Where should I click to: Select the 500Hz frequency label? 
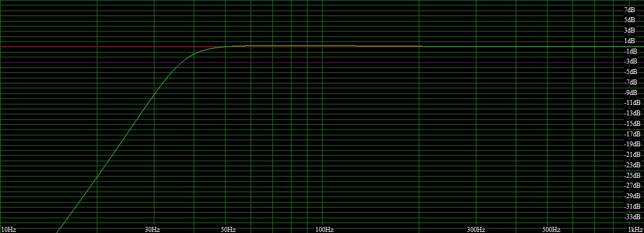pos(551,229)
